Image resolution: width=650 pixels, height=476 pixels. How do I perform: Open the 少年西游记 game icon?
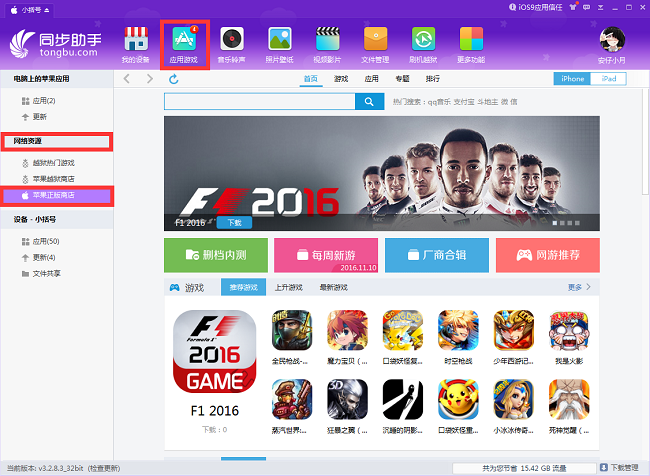[x=514, y=330]
